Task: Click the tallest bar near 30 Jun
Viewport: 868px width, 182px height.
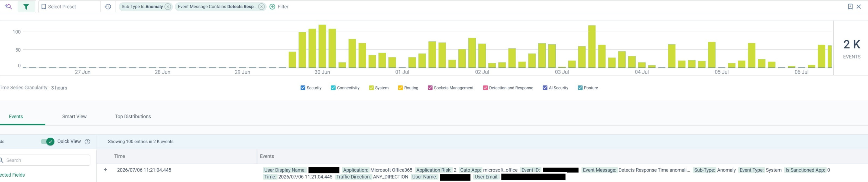Action: coord(322,46)
